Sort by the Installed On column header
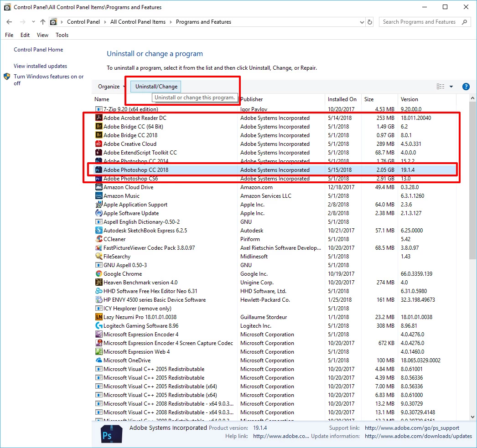The height and width of the screenshot is (448, 477). [x=342, y=99]
